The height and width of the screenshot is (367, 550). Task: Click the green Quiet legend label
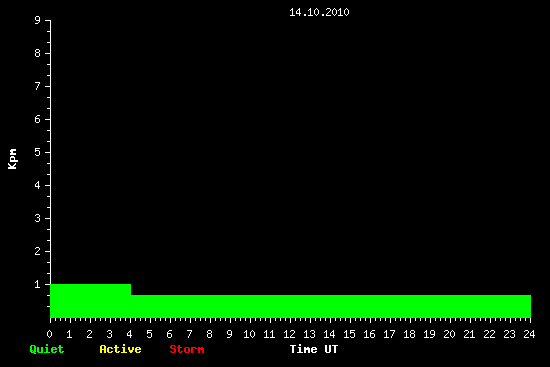point(47,349)
